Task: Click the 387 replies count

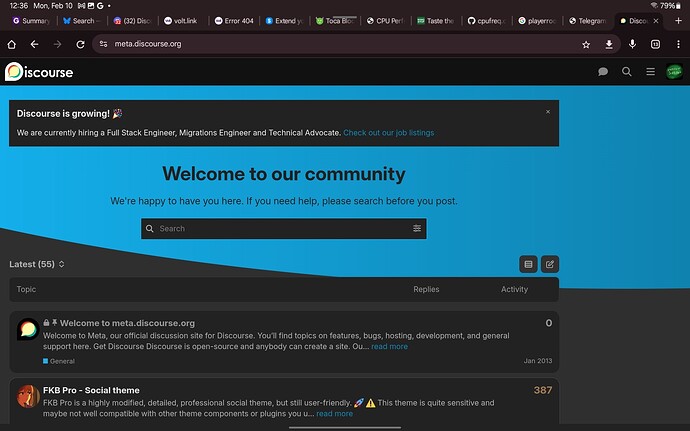Action: coord(543,390)
